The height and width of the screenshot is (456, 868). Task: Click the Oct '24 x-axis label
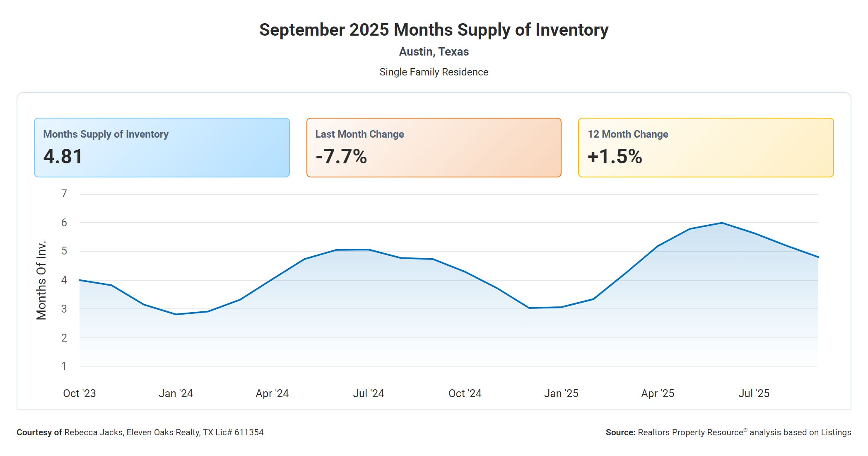(465, 393)
